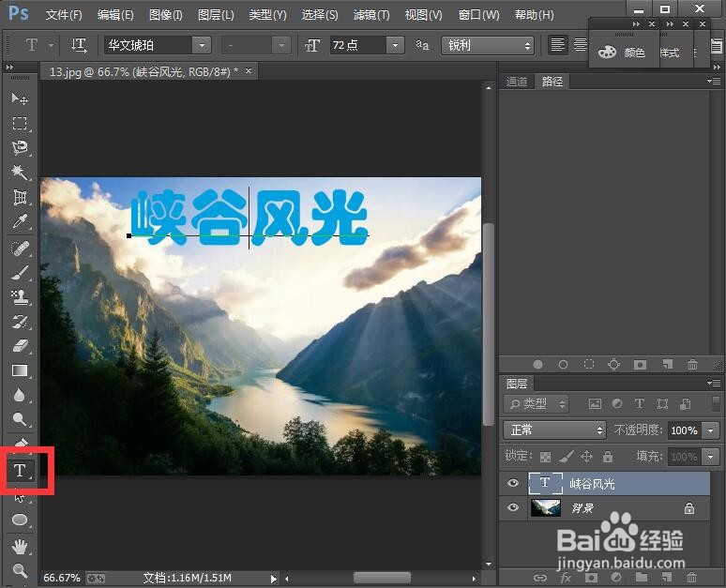This screenshot has height=588, width=726.
Task: Open the fill 填充 dropdown arrow
Action: point(710,457)
